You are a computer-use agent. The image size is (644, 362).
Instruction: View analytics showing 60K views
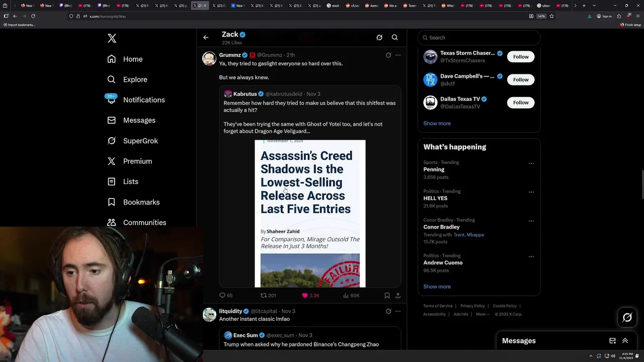[x=351, y=296]
